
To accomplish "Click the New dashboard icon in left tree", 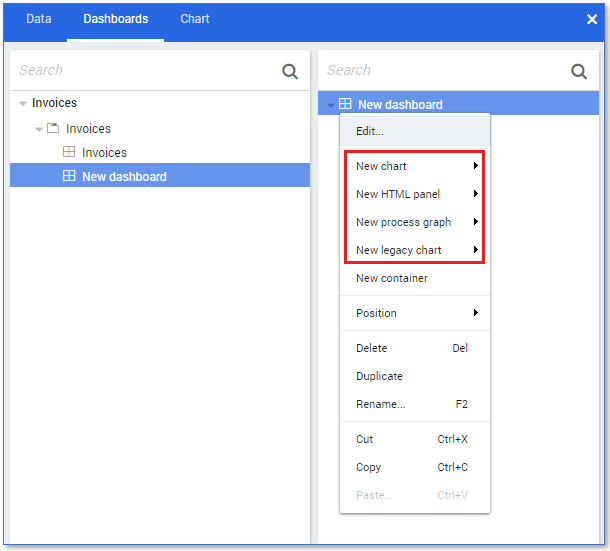I will click(69, 177).
